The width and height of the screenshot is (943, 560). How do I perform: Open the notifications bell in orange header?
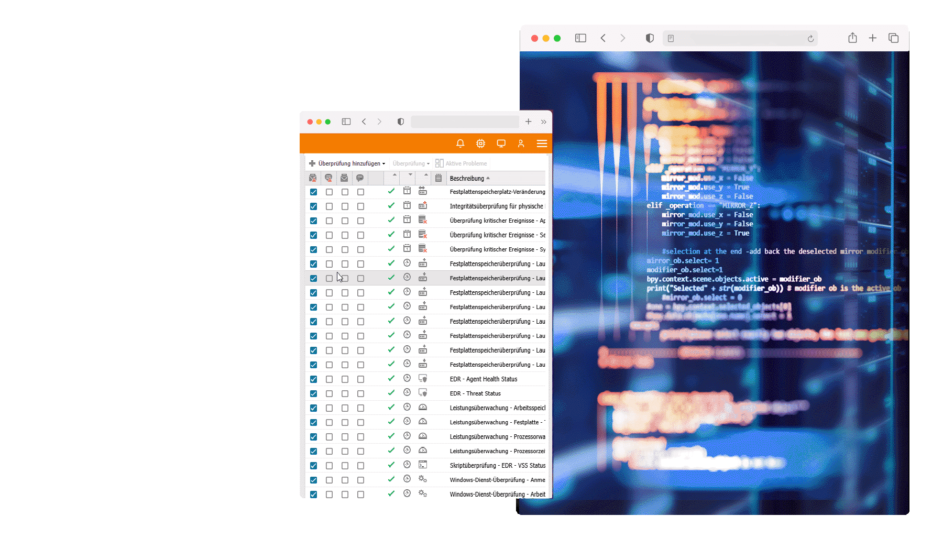pyautogui.click(x=460, y=144)
